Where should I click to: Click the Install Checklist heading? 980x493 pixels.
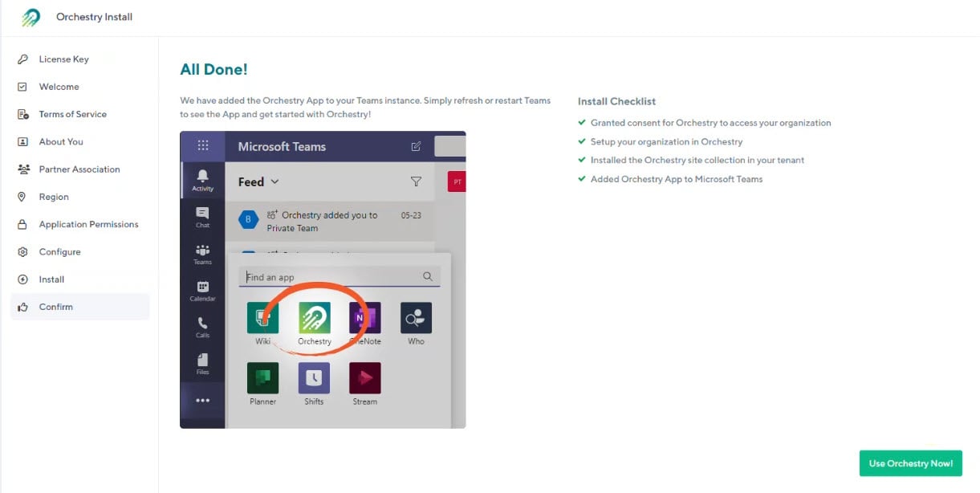click(616, 101)
